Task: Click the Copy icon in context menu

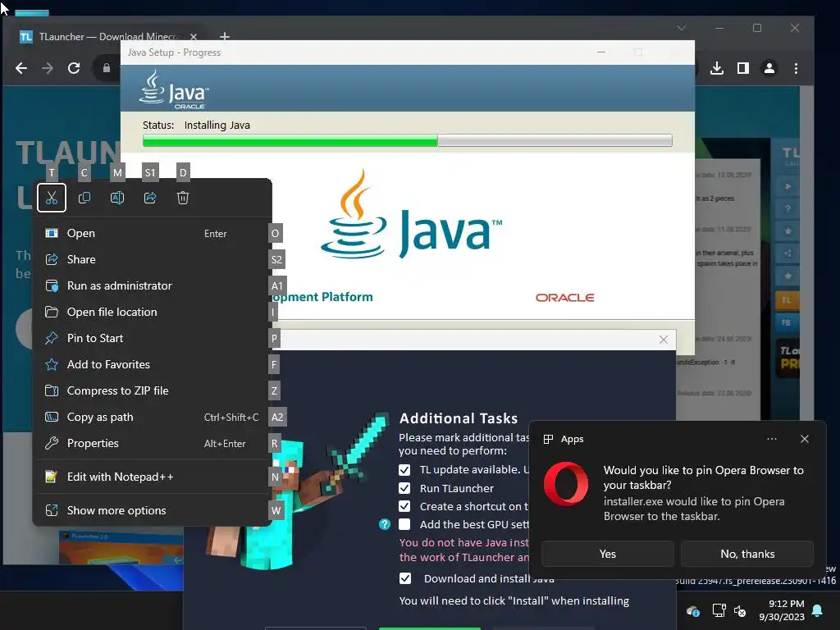Action: tap(84, 198)
